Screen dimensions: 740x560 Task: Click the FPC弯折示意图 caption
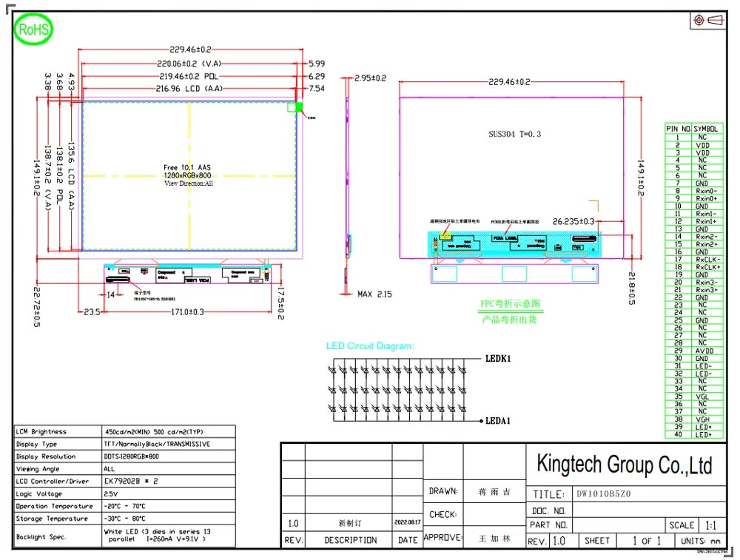coord(510,304)
